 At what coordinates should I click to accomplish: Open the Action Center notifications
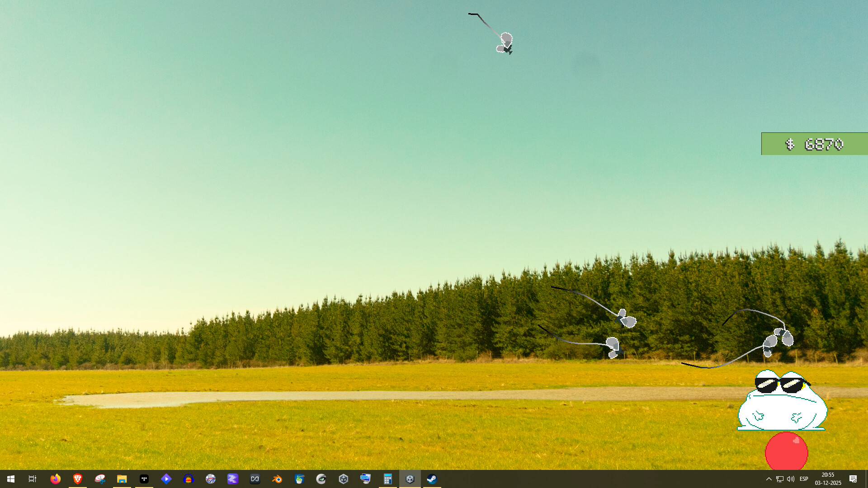coord(854,479)
